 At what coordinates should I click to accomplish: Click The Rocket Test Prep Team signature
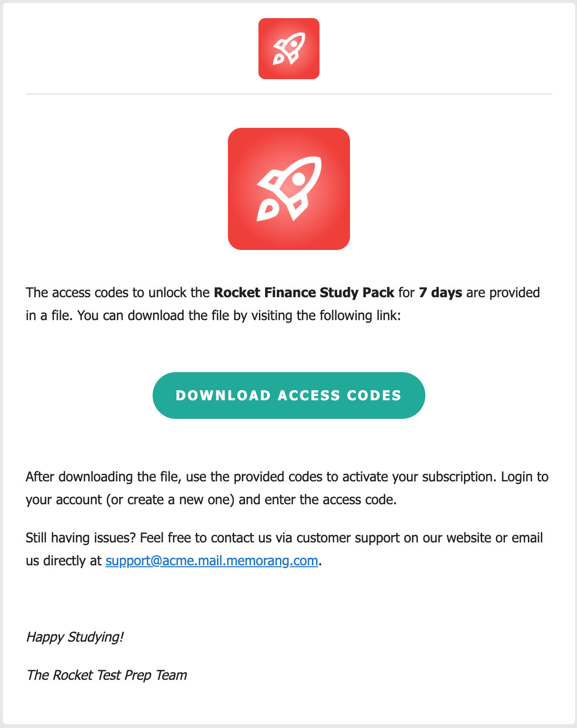tap(106, 675)
